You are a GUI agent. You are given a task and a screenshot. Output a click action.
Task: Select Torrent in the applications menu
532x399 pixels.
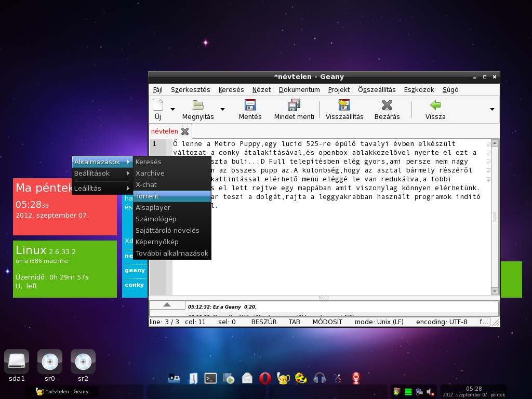(x=172, y=196)
